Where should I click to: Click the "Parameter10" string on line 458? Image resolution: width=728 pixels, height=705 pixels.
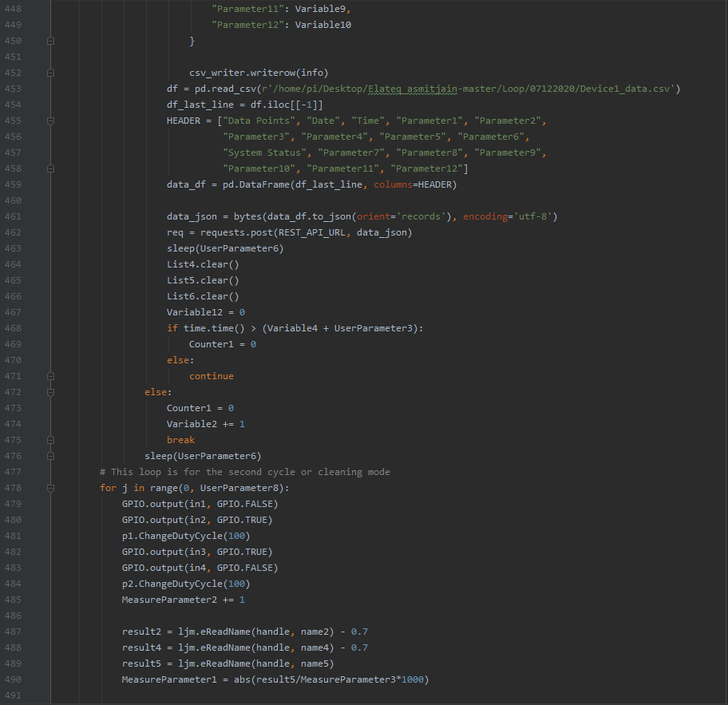point(259,168)
